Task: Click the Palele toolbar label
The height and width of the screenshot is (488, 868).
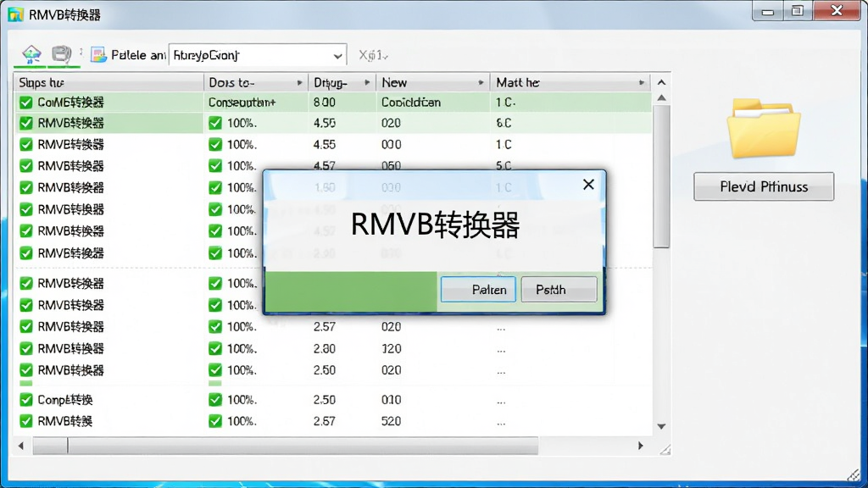Action: click(x=138, y=55)
